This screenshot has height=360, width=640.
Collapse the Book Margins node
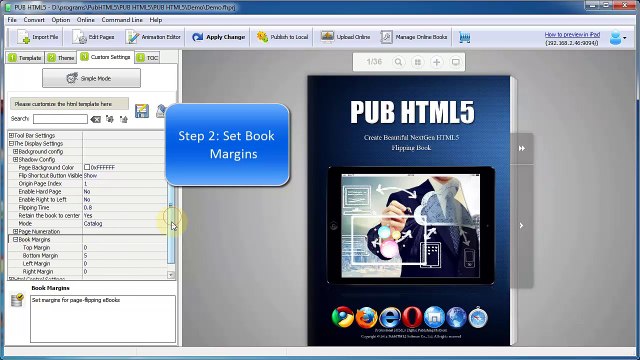(16, 240)
